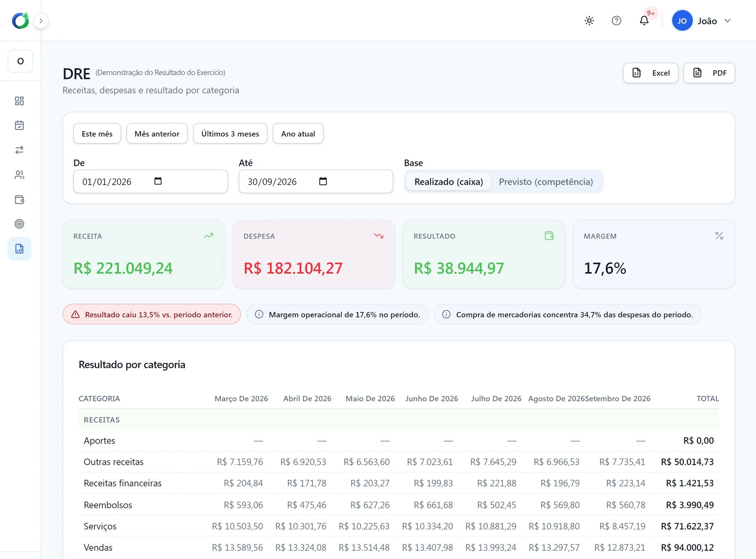The image size is (756, 559).
Task: Open the help question-mark icon
Action: point(616,20)
